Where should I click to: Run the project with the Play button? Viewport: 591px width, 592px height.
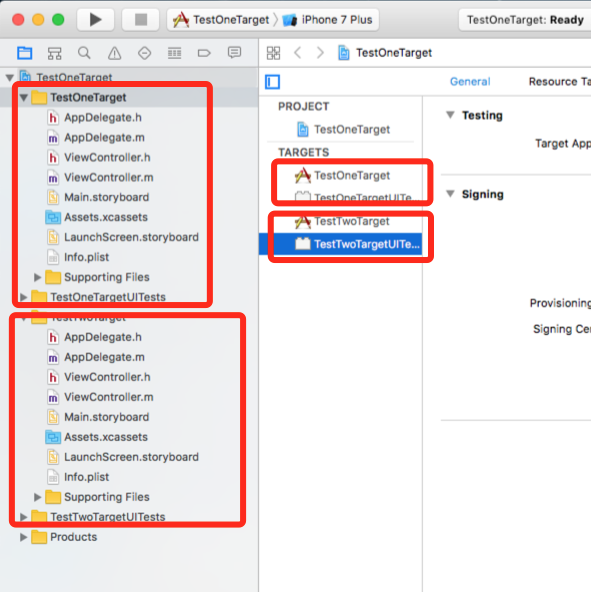[x=95, y=20]
